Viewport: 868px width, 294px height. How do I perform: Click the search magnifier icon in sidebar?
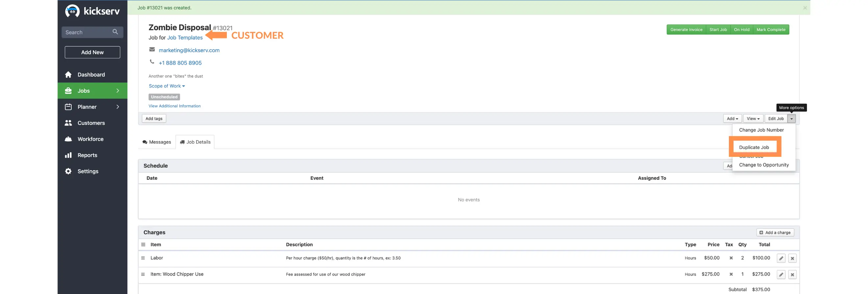115,32
